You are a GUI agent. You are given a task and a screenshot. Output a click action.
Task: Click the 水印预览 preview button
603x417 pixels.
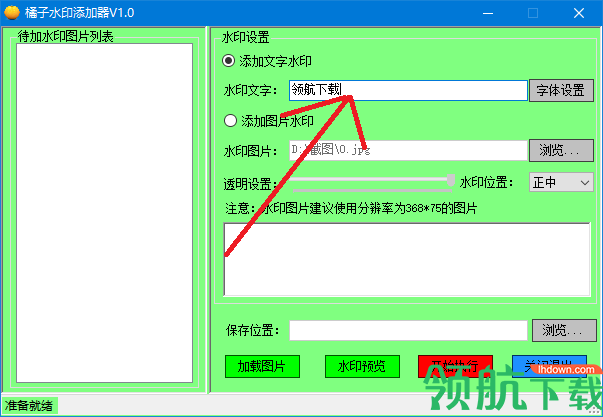pos(362,366)
